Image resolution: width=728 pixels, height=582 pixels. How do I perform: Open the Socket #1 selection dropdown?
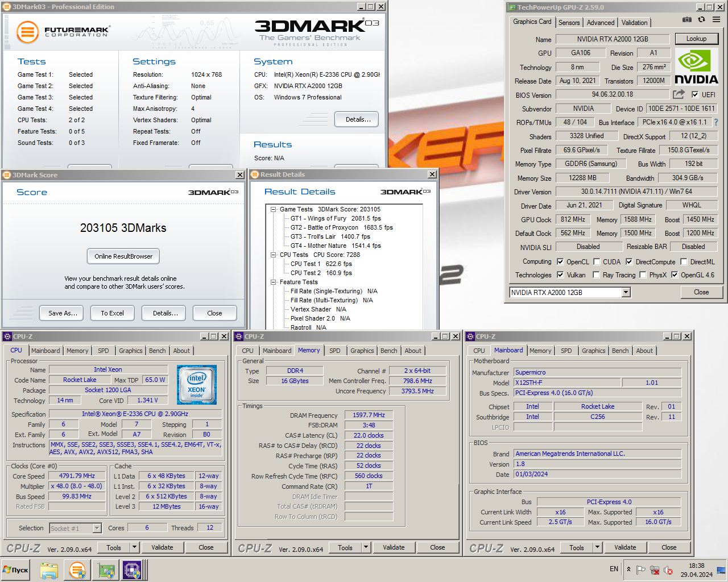click(x=97, y=529)
